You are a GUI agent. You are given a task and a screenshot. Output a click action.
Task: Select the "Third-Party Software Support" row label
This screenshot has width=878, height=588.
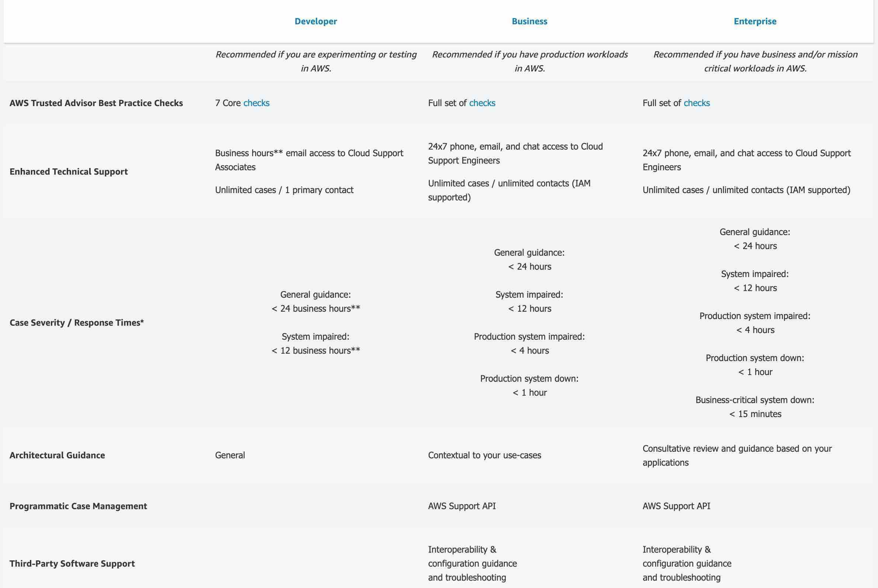coord(72,564)
